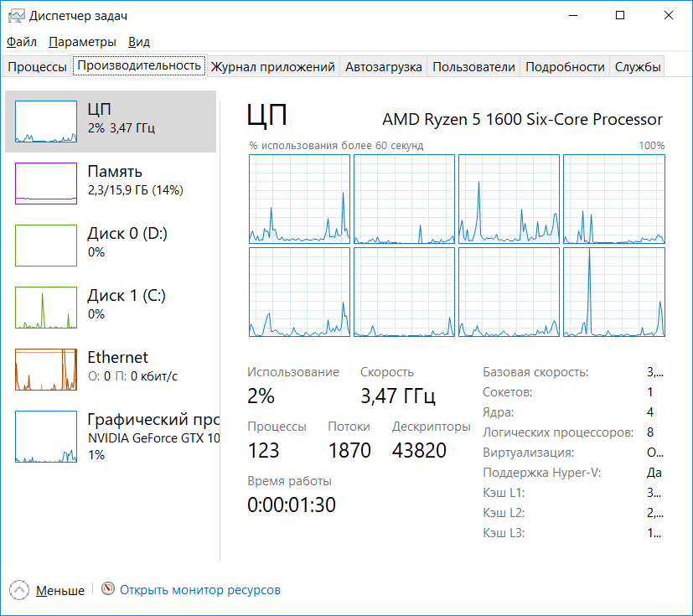Image resolution: width=693 pixels, height=616 pixels.
Task: Click the first logical processor graph
Action: [x=299, y=199]
